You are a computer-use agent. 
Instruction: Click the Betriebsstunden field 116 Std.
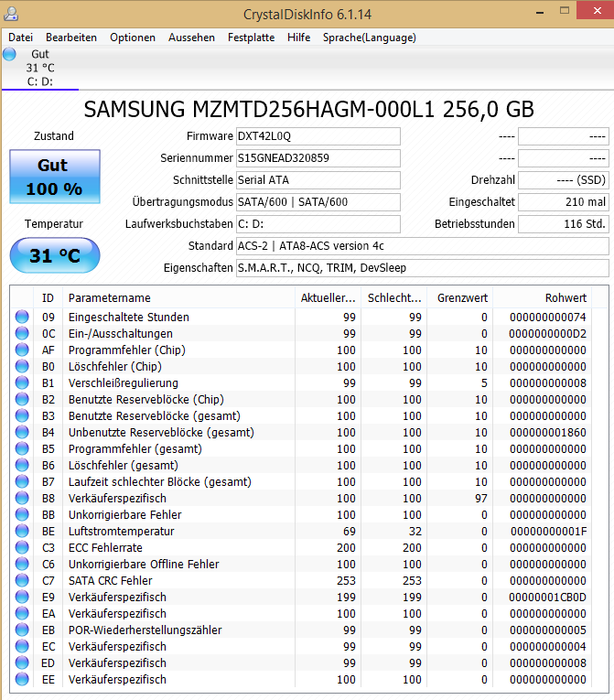point(564,223)
